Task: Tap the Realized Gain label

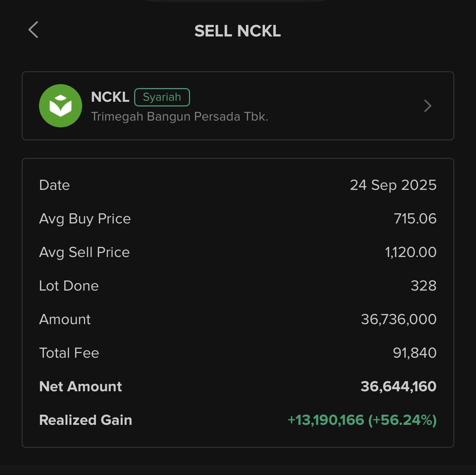Action: 85,420
